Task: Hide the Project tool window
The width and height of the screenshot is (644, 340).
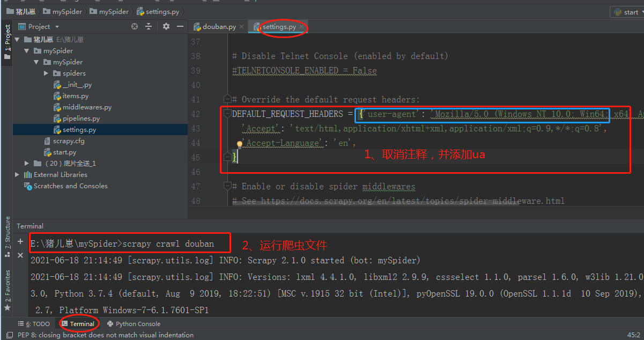Action: click(180, 26)
